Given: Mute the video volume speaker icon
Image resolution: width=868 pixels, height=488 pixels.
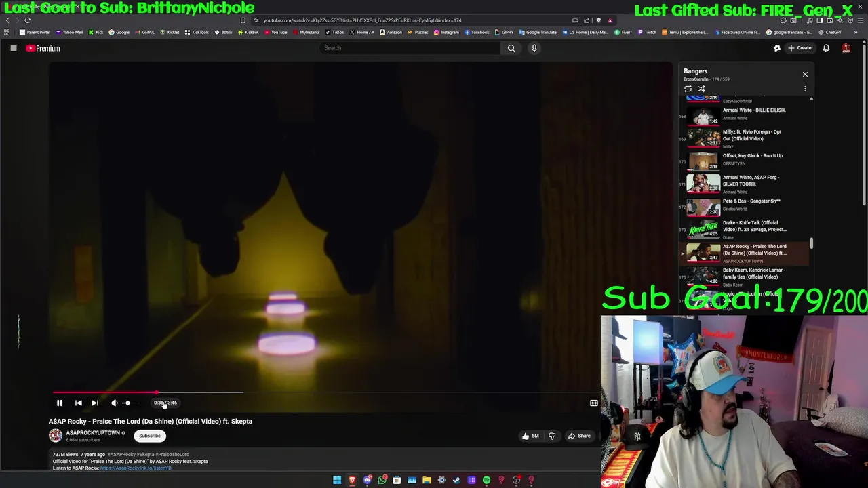Looking at the screenshot, I should pos(114,403).
